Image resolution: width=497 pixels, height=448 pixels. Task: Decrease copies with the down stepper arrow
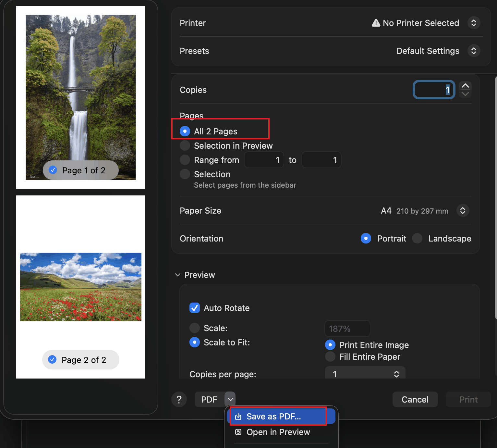465,94
